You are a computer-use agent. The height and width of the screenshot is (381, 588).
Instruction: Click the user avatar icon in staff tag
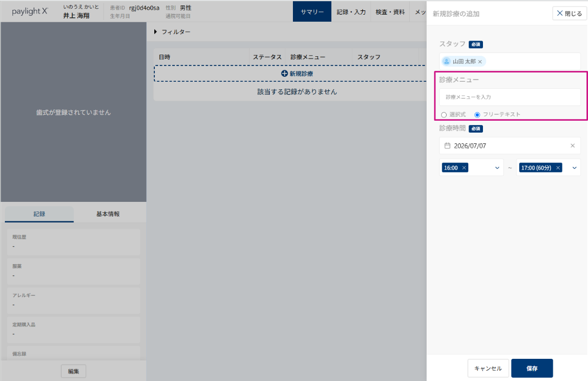446,62
